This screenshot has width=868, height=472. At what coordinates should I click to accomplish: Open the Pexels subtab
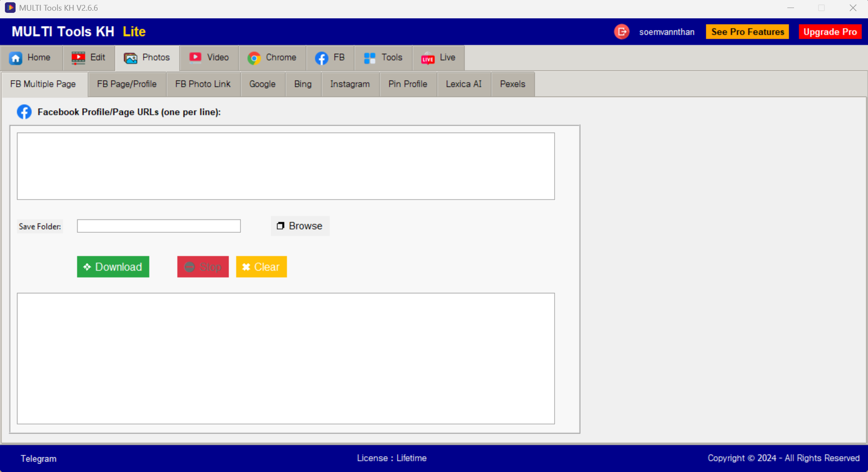click(512, 84)
